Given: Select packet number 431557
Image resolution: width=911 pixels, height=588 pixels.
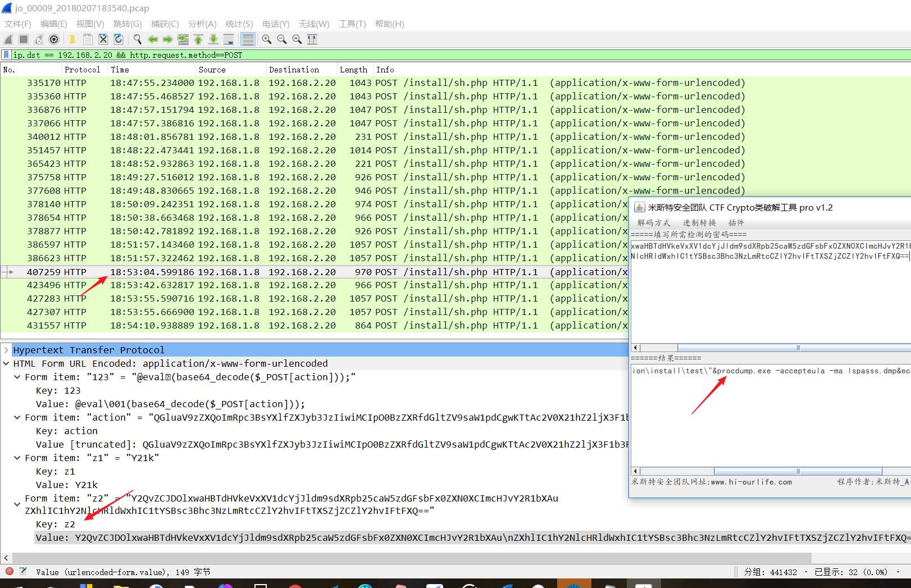Looking at the screenshot, I should coord(315,325).
